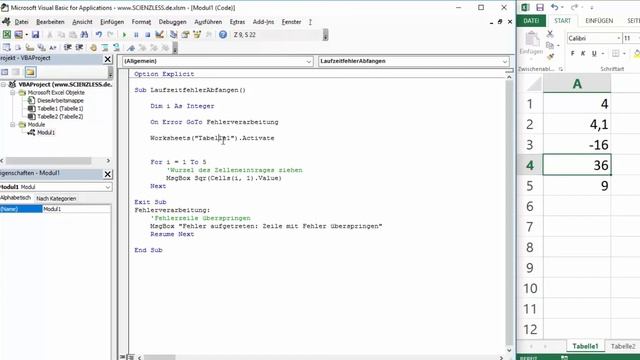Run the macro with the green play icon
640x360 pixels.
click(124, 35)
